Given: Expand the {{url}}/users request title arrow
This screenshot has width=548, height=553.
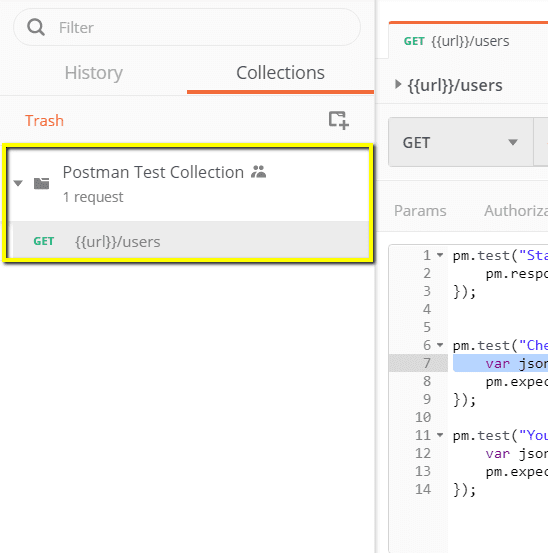Looking at the screenshot, I should [398, 84].
